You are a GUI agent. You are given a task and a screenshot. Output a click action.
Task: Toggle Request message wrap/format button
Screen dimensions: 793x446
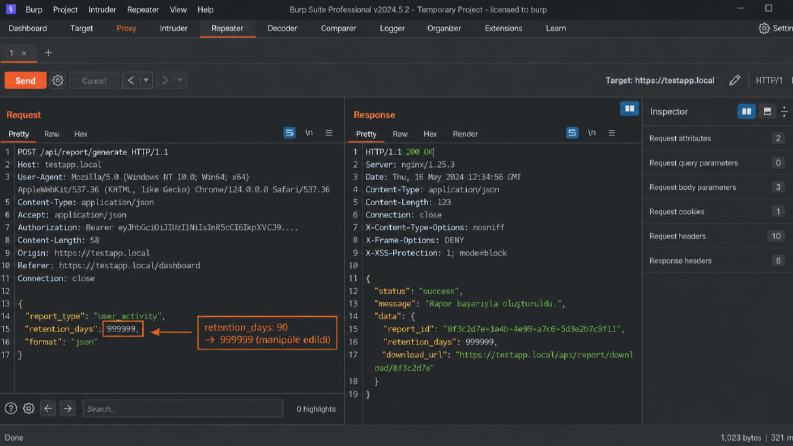[x=289, y=133]
